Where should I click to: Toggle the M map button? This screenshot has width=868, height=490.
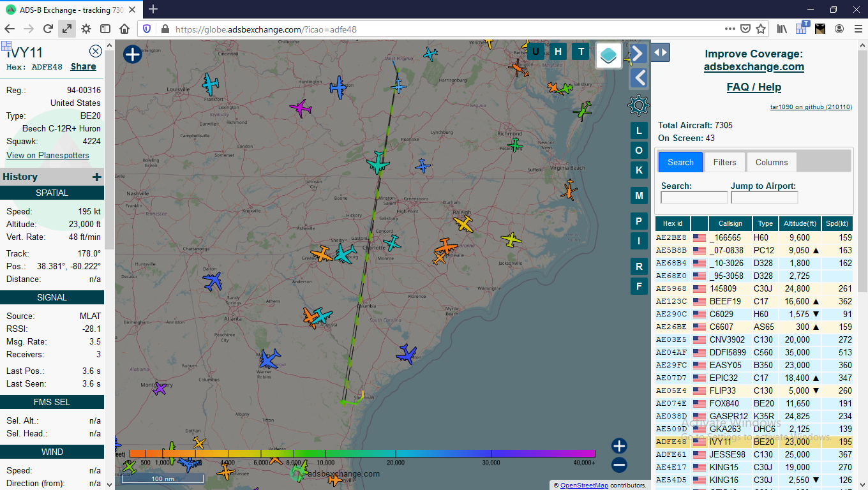(639, 195)
